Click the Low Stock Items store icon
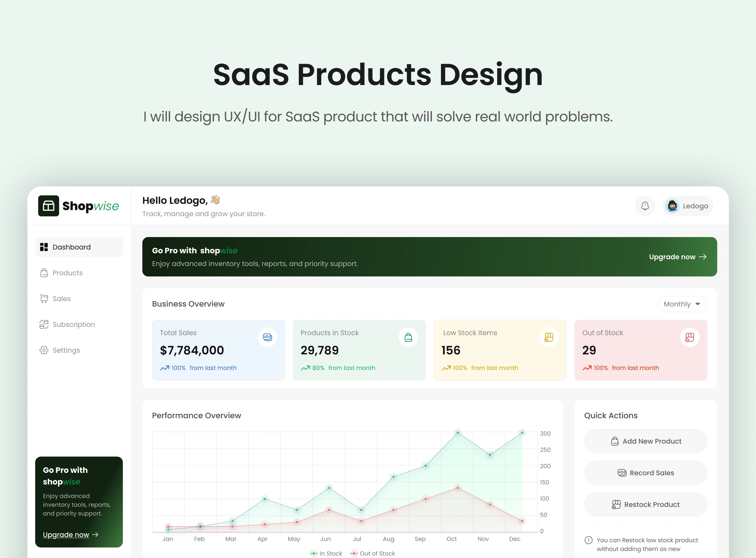 (x=549, y=337)
